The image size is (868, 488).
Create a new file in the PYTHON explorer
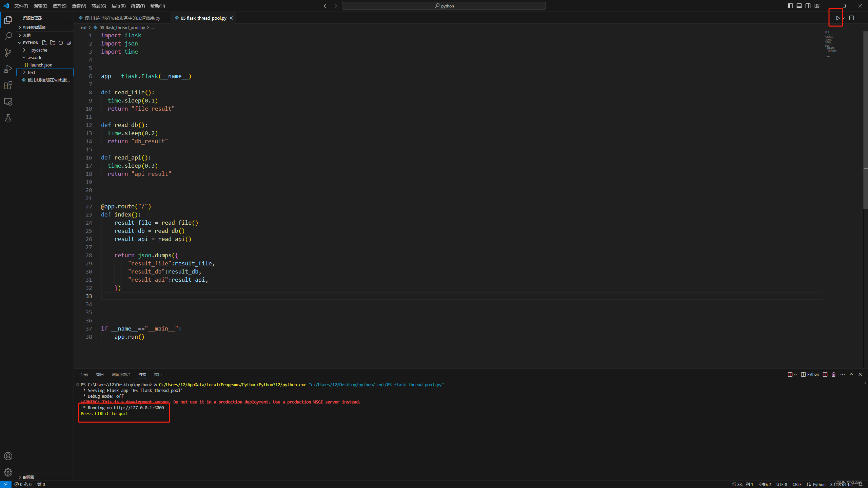[x=44, y=43]
